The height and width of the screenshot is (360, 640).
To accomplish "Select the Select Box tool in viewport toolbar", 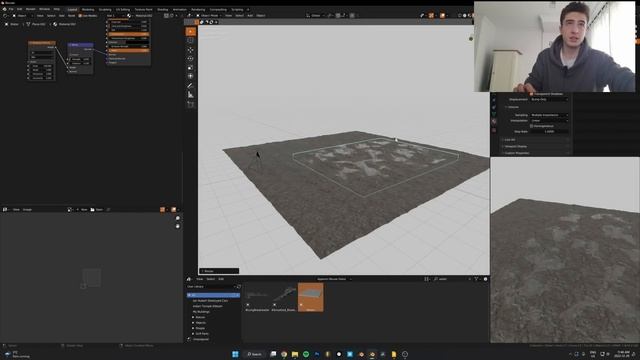I will tap(191, 31).
